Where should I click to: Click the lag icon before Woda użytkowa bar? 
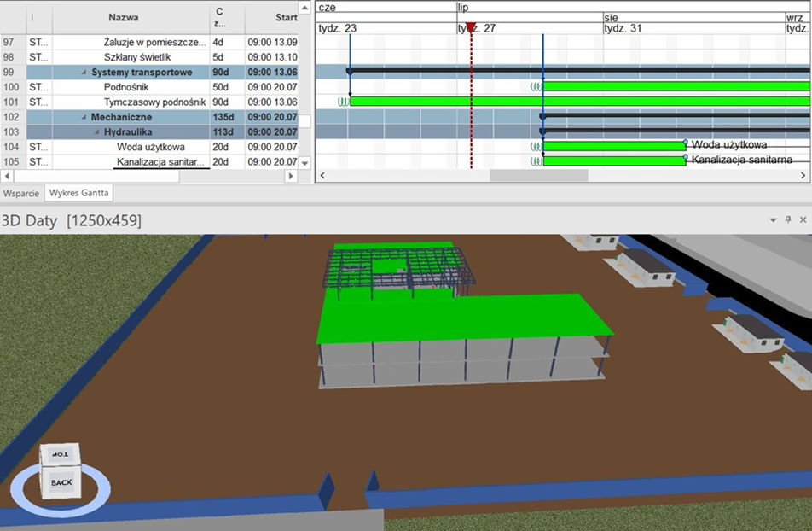536,147
